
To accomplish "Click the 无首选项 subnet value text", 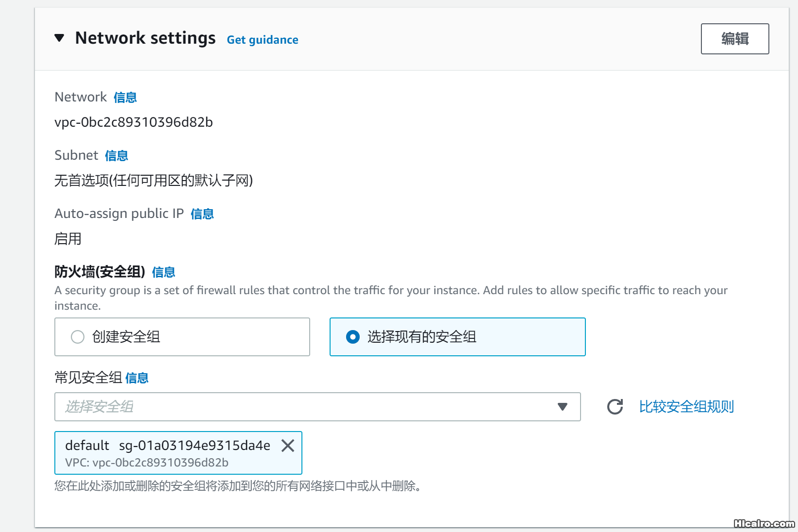I will click(x=153, y=181).
